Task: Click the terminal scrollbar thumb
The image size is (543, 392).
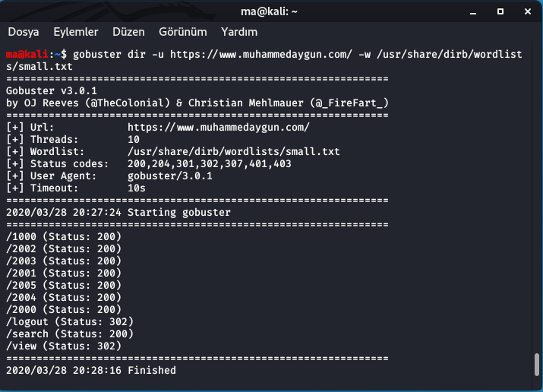Action: pos(537,365)
